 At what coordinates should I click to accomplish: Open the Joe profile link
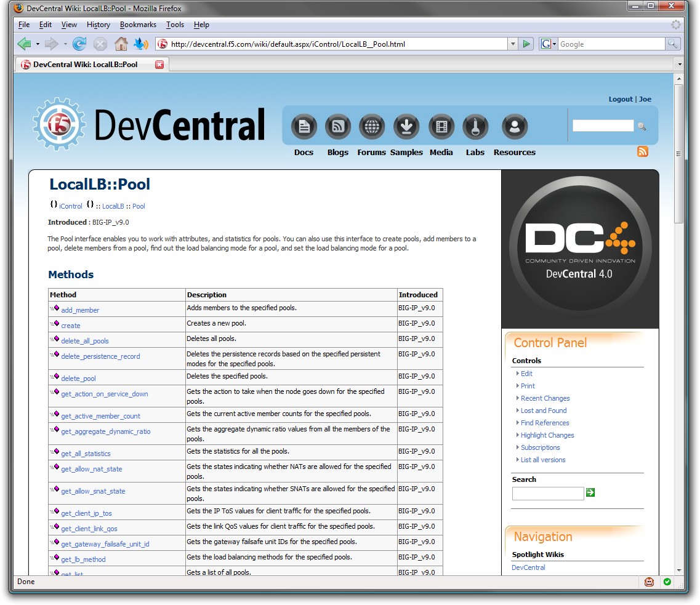coord(645,99)
